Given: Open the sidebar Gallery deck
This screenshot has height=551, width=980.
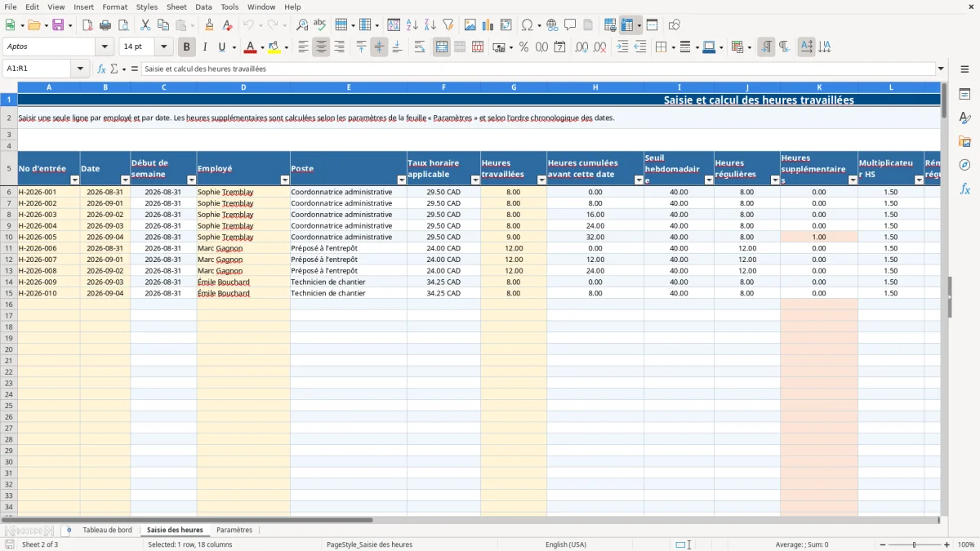Looking at the screenshot, I should pyautogui.click(x=964, y=141).
